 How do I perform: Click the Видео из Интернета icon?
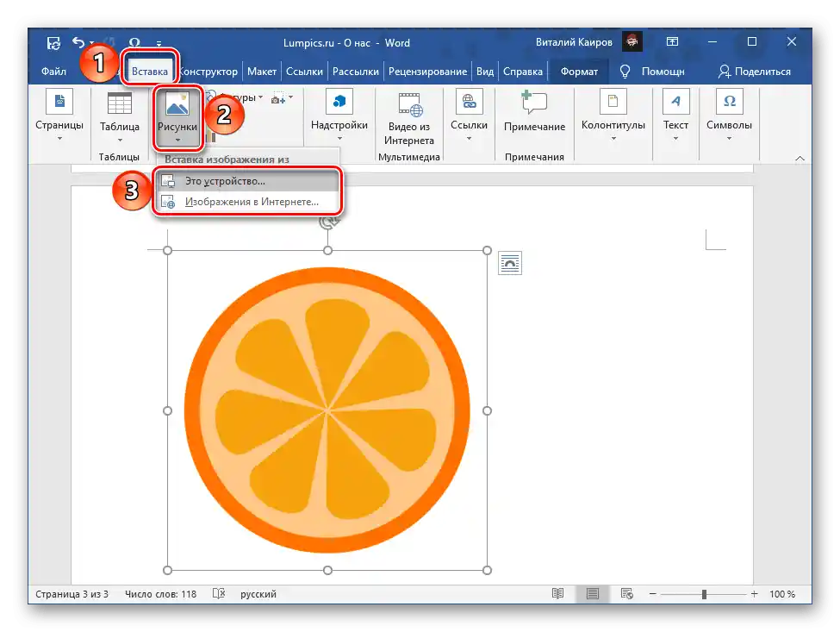(409, 104)
